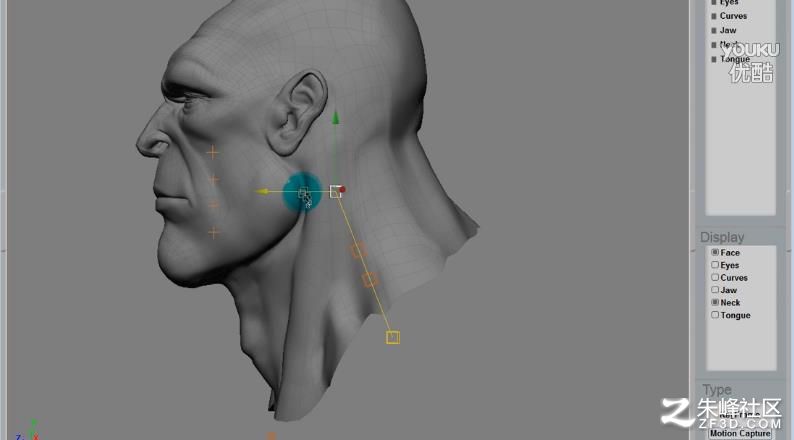Image resolution: width=794 pixels, height=440 pixels.
Task: Select the lower orange square neck control
Action: [370, 279]
